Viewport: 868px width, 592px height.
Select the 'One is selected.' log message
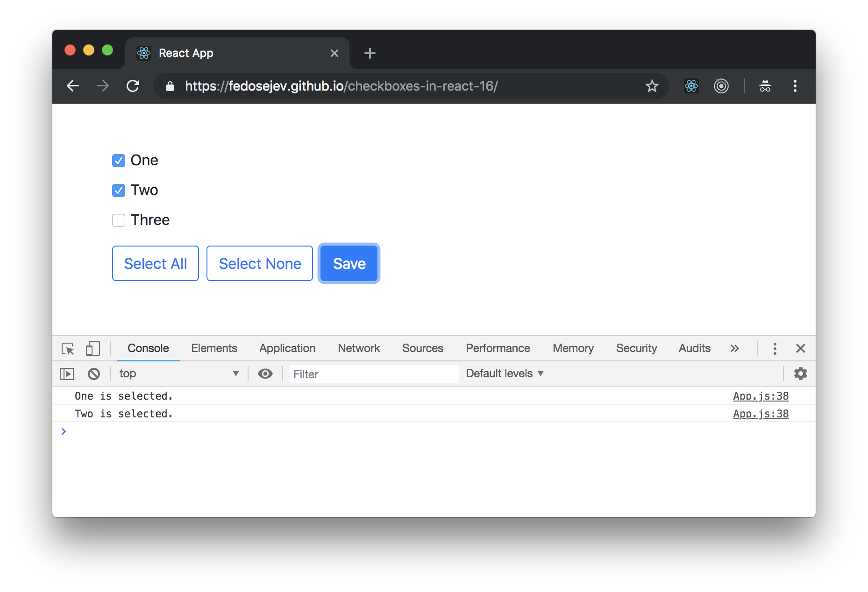pos(124,396)
